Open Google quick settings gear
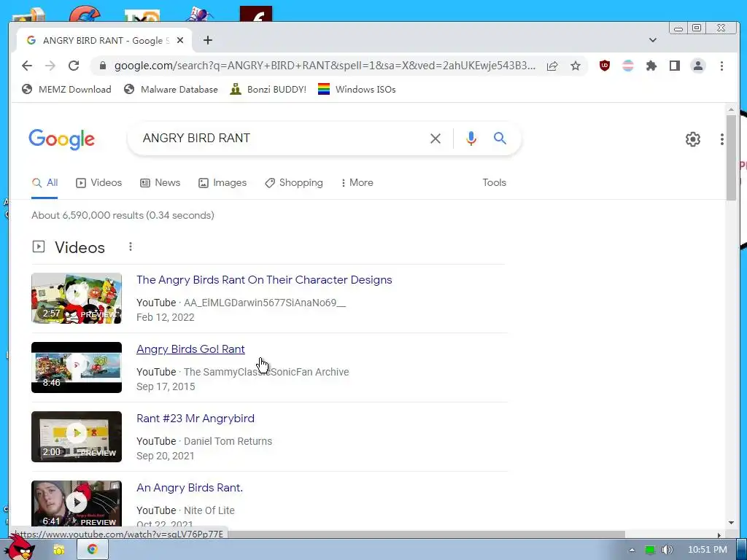This screenshot has width=747, height=560. [693, 139]
